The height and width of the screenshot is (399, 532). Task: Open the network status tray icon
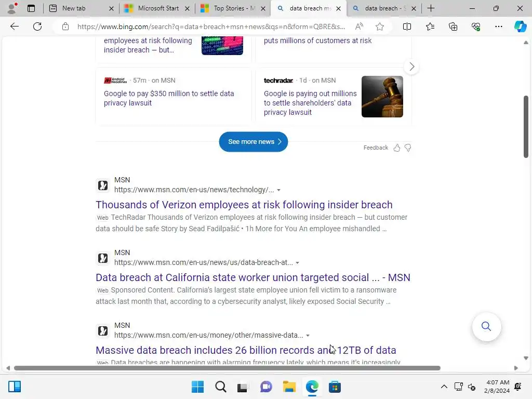(458, 387)
